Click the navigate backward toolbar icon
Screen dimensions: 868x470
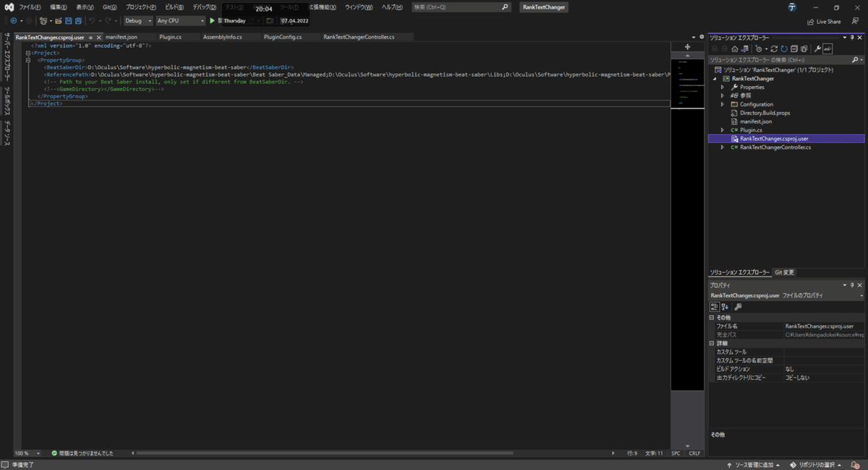tap(14, 21)
